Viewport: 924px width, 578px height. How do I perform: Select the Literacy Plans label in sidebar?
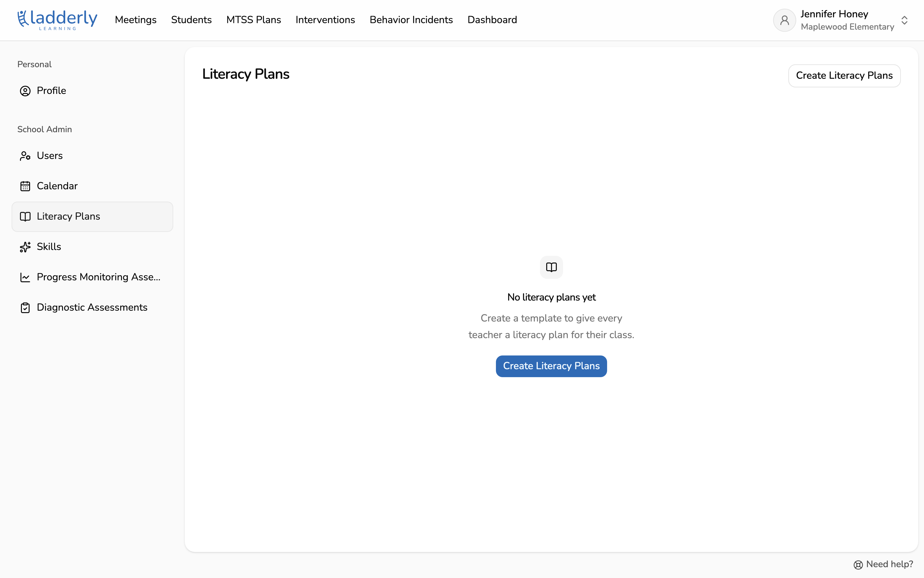(x=68, y=216)
